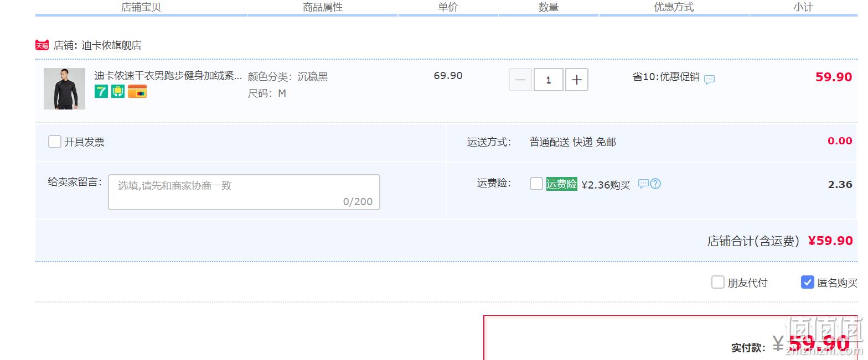Click the 优惠方式 column header
868x360 pixels.
(674, 7)
